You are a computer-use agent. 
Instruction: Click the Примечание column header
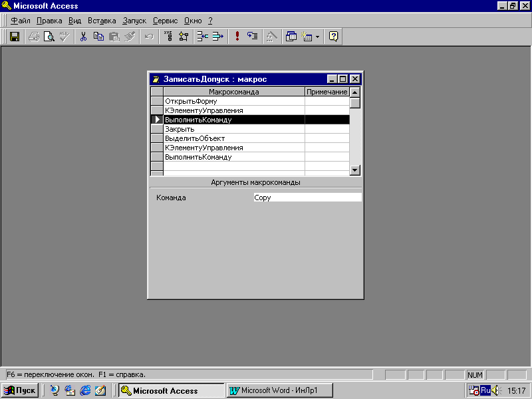pos(327,92)
